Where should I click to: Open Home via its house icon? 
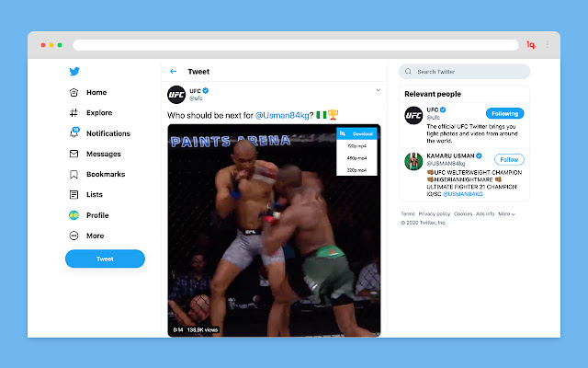click(x=73, y=92)
